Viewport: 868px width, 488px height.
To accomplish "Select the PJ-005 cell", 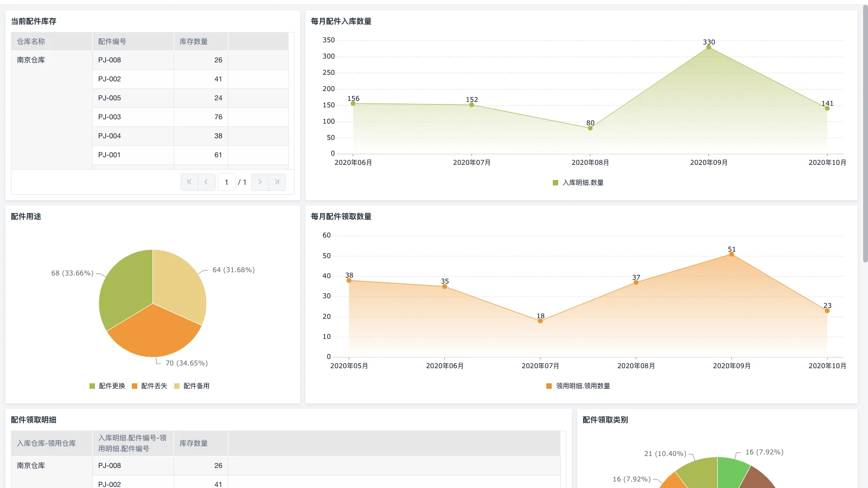I will click(133, 98).
